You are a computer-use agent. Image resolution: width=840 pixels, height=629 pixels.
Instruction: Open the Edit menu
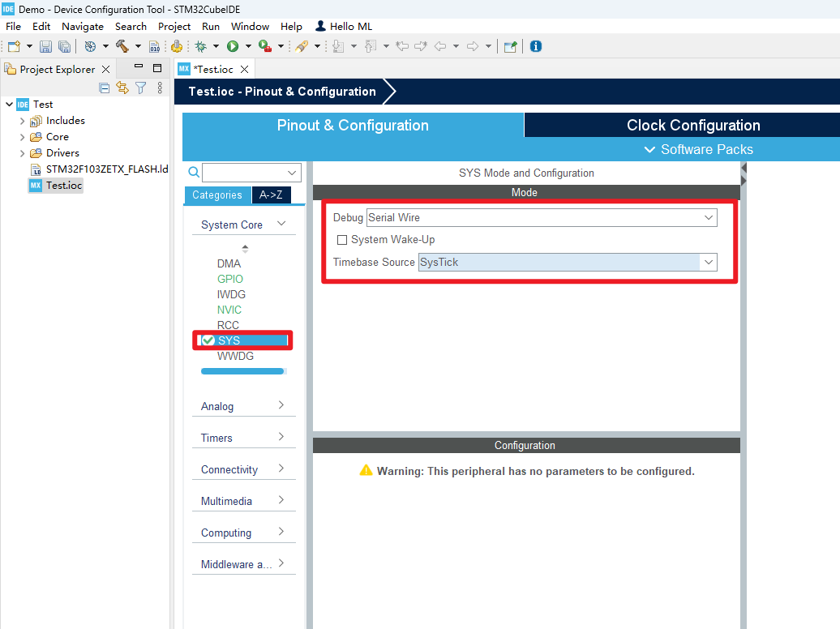41,26
